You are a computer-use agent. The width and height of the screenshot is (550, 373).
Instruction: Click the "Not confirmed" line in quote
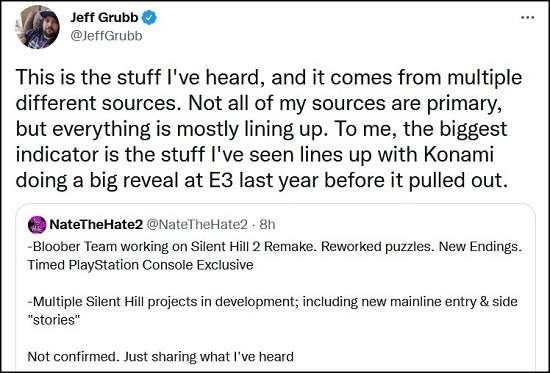[160, 357]
